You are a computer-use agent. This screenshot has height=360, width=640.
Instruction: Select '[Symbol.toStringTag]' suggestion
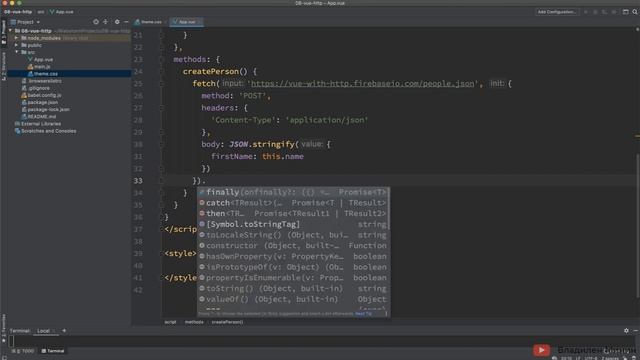point(293,224)
